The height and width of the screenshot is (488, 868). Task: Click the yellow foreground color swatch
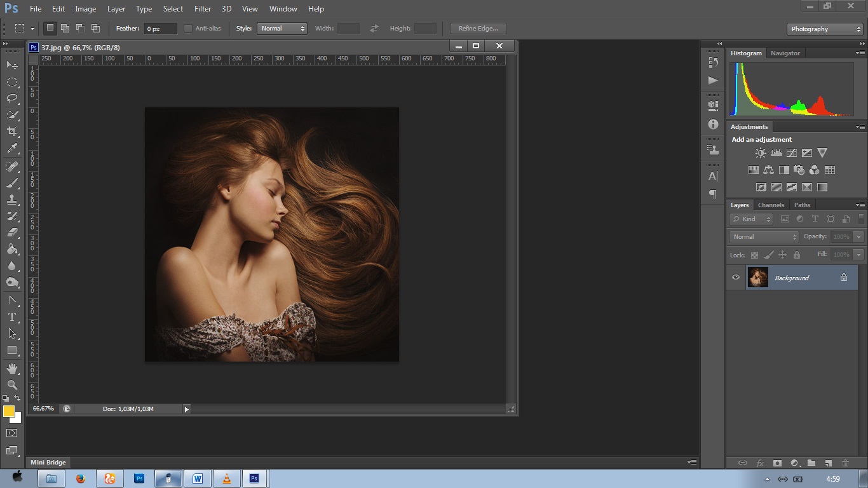click(9, 412)
